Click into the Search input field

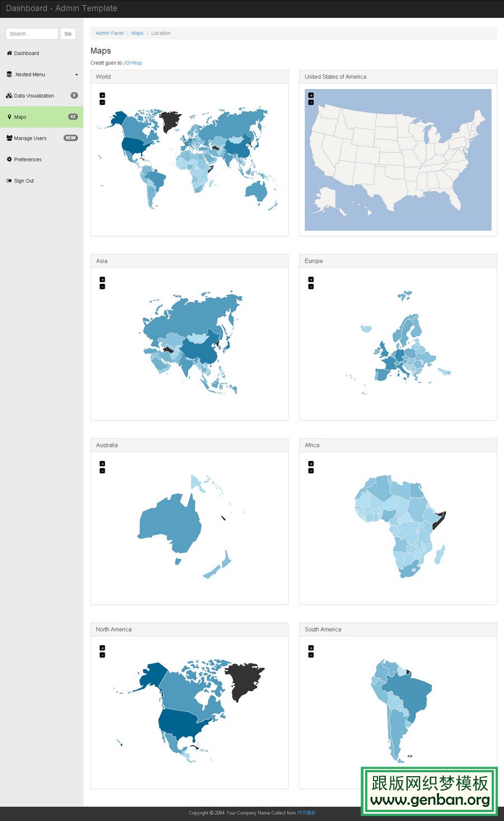(x=32, y=34)
